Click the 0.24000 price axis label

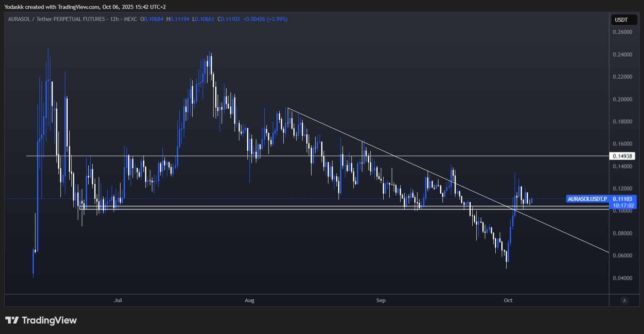click(x=623, y=54)
